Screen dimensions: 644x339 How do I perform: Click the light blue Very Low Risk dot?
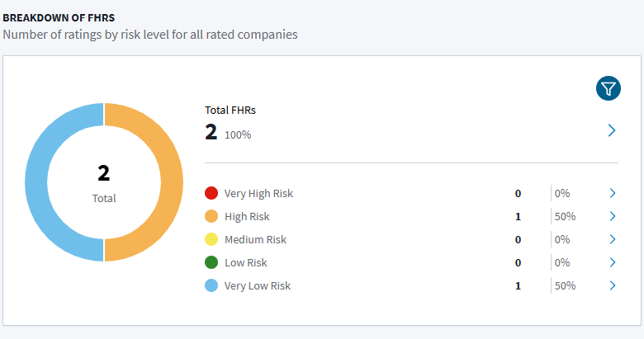click(x=211, y=285)
